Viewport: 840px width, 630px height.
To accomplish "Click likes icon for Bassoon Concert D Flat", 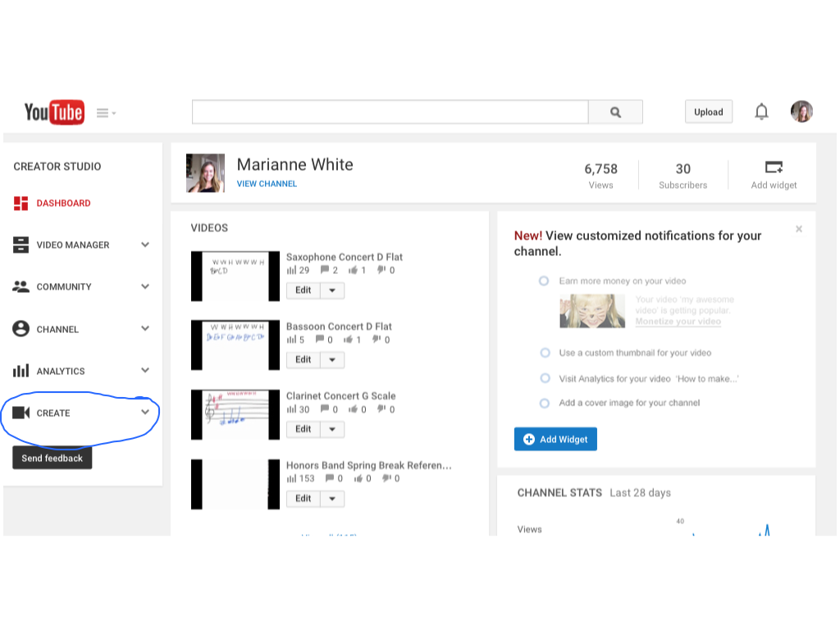I will coord(348,339).
